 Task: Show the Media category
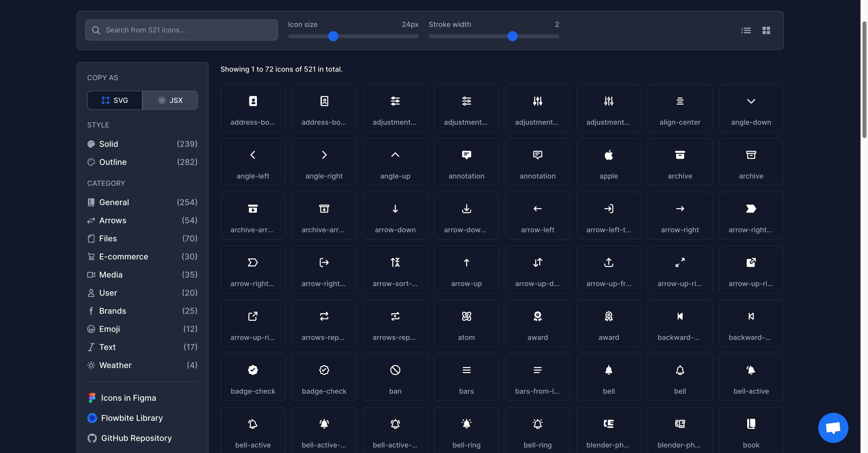click(x=142, y=275)
